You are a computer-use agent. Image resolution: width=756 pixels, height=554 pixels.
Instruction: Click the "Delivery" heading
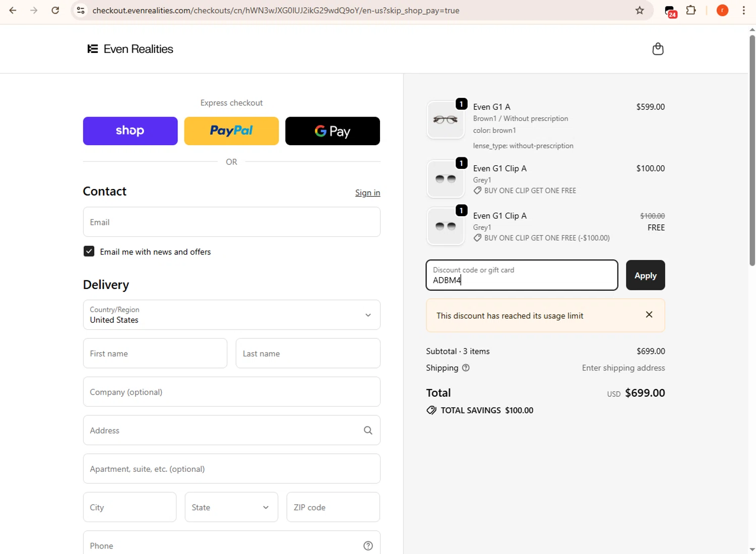[106, 285]
